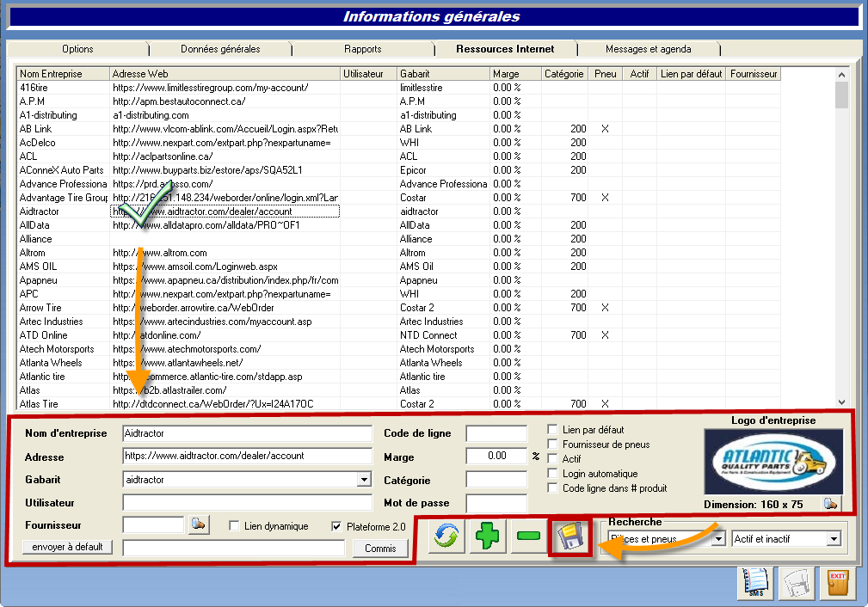Add a new entry with the green plus icon
868x607 pixels.
coord(487,536)
